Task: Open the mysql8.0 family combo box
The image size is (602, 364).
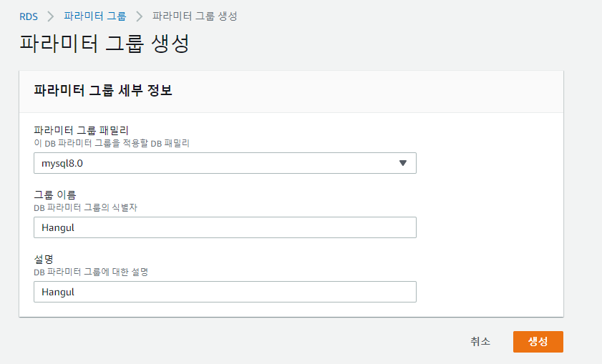Action: coord(215,163)
